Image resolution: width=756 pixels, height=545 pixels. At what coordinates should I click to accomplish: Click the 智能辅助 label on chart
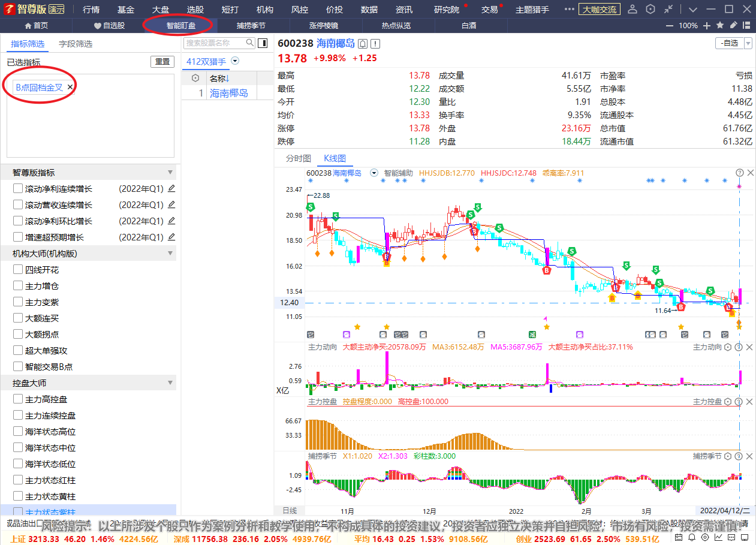[x=398, y=173]
